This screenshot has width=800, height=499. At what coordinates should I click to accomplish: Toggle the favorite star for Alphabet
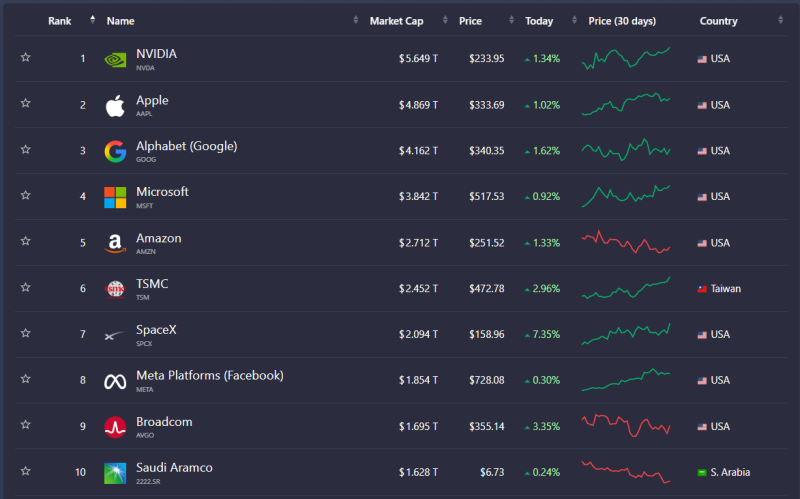pos(26,149)
